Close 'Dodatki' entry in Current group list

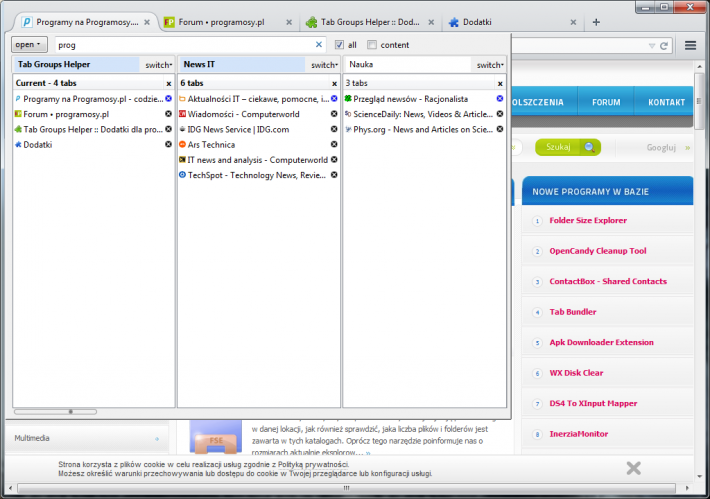coord(168,144)
